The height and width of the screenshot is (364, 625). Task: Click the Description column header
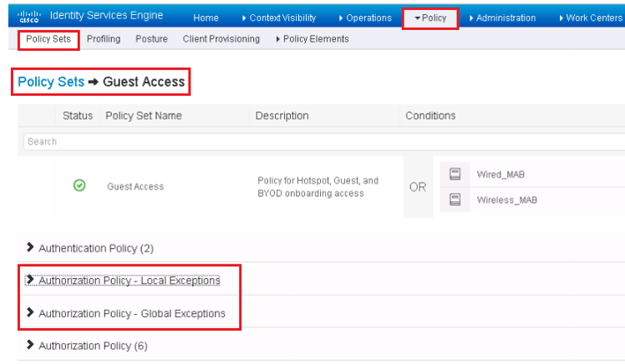(x=282, y=115)
